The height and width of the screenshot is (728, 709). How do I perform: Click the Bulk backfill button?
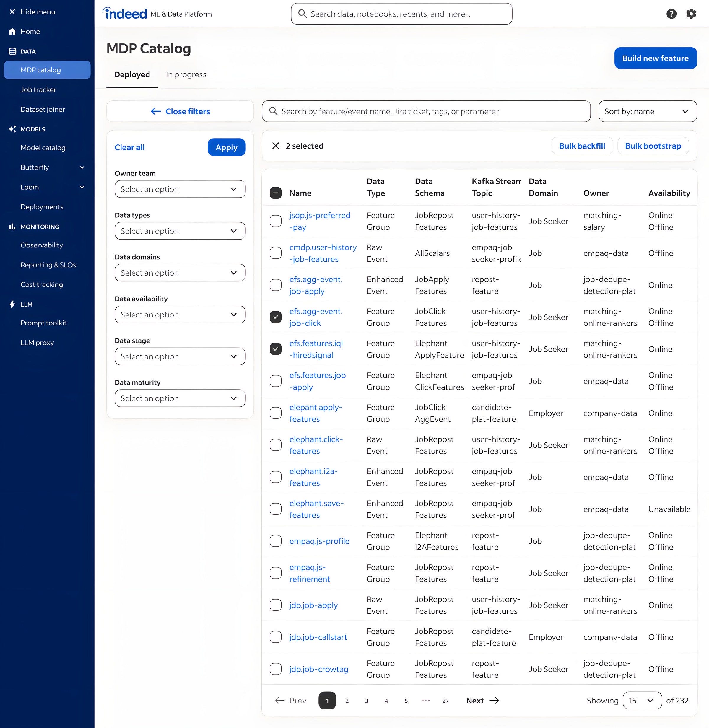point(582,146)
